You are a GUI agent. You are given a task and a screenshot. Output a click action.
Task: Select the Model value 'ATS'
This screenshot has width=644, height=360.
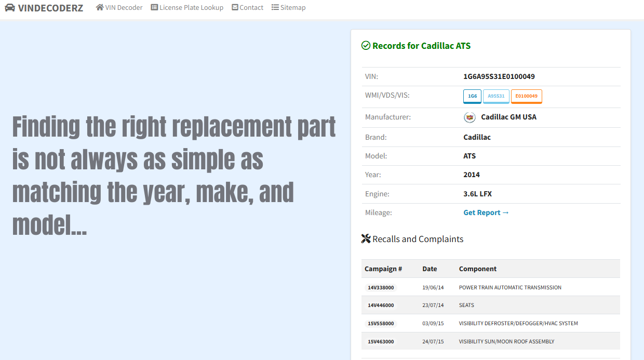(x=469, y=156)
